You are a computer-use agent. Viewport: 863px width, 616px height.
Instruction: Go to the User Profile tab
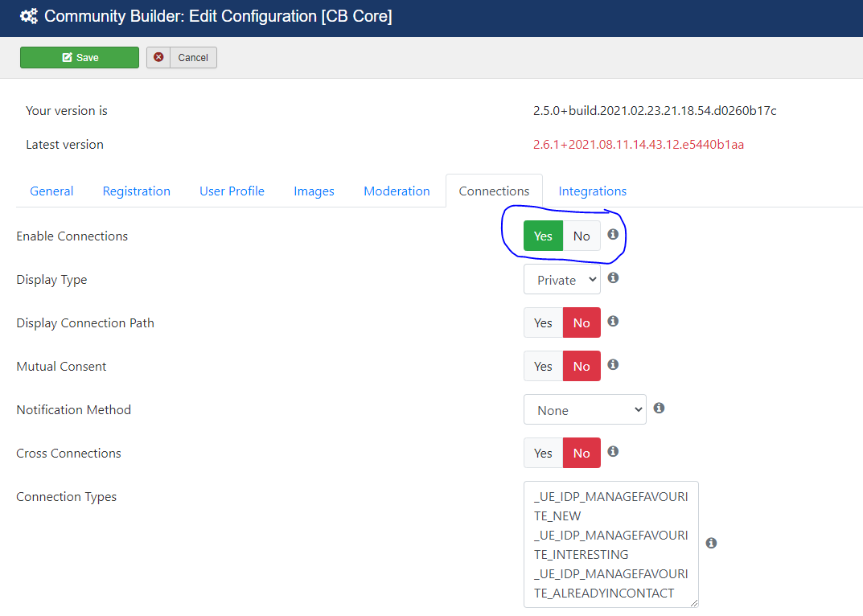pyautogui.click(x=232, y=191)
